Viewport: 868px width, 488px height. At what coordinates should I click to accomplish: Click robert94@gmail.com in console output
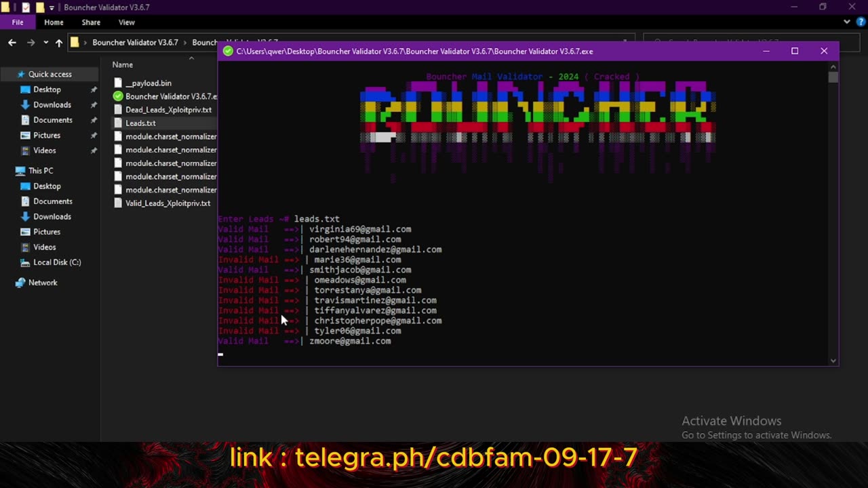pos(355,239)
